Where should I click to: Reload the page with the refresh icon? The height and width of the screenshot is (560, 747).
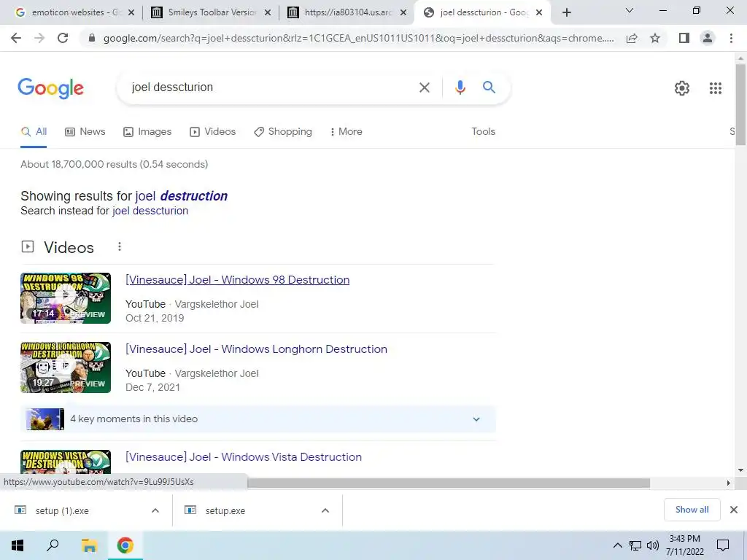pyautogui.click(x=63, y=38)
